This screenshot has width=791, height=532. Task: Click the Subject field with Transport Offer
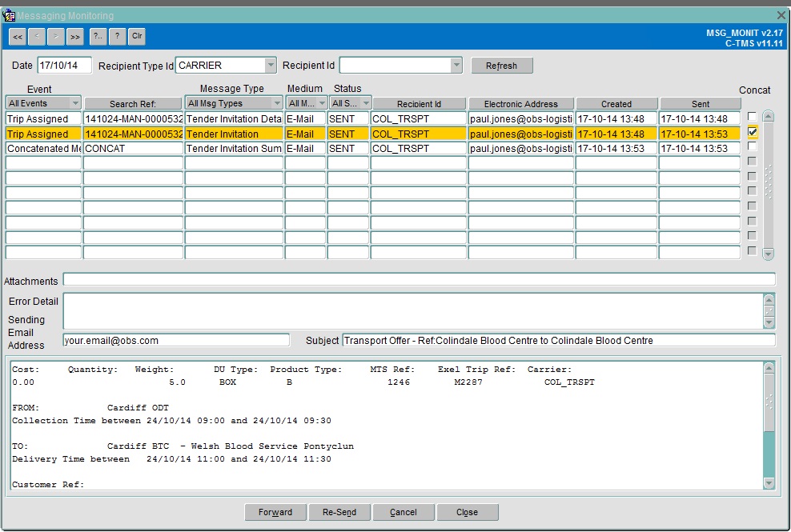coord(559,340)
